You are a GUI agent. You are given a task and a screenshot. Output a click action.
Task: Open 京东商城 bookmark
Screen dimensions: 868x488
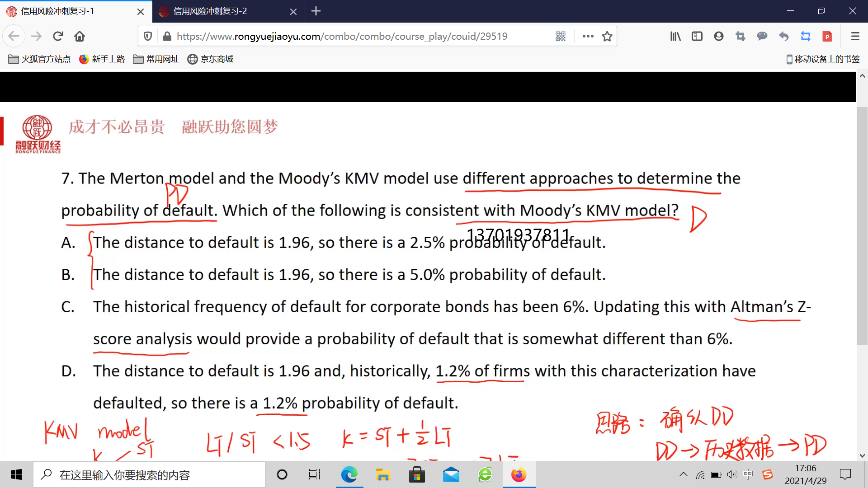point(211,59)
